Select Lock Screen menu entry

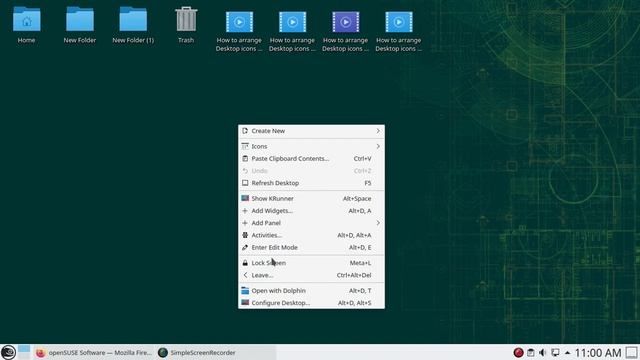311,263
